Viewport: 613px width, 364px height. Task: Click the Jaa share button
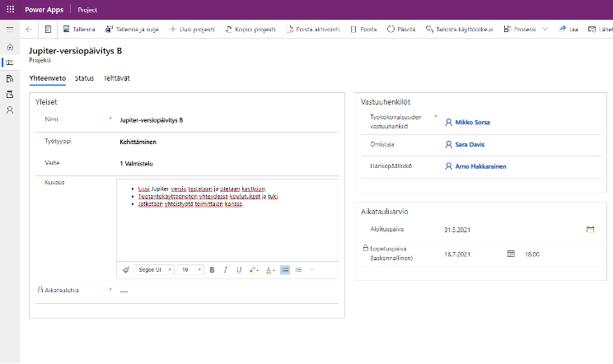(x=569, y=29)
